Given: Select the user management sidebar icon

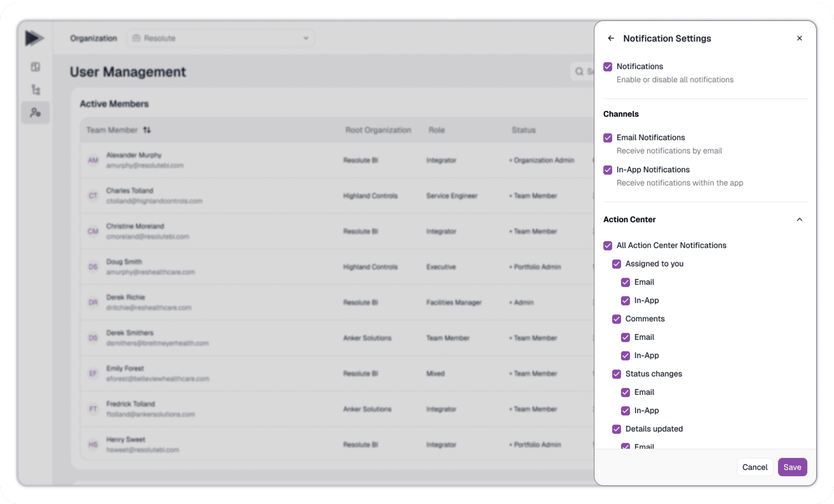Looking at the screenshot, I should click(35, 113).
